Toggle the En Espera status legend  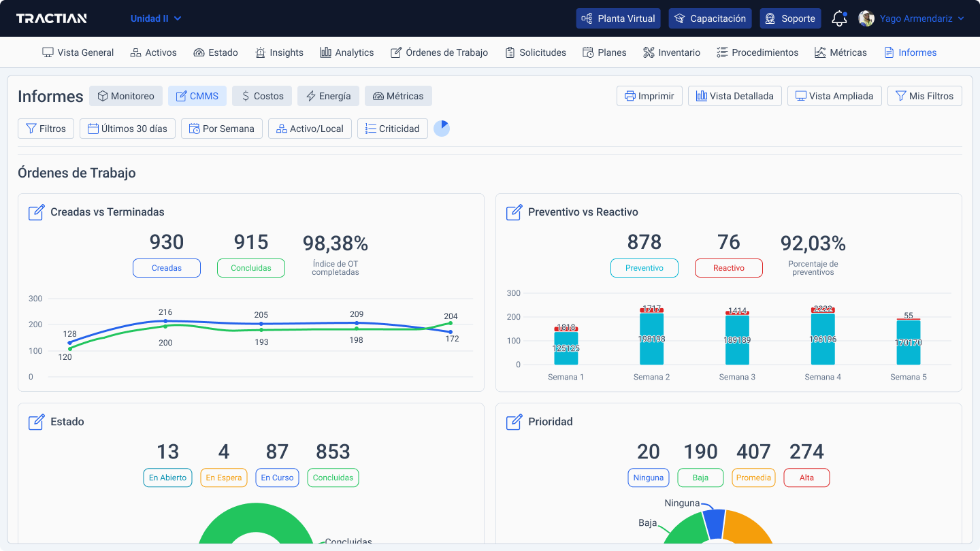click(224, 478)
